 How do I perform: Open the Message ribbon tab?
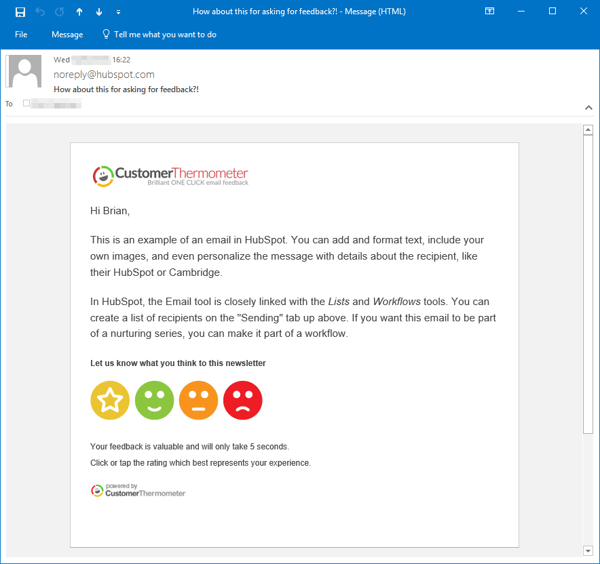(x=67, y=34)
